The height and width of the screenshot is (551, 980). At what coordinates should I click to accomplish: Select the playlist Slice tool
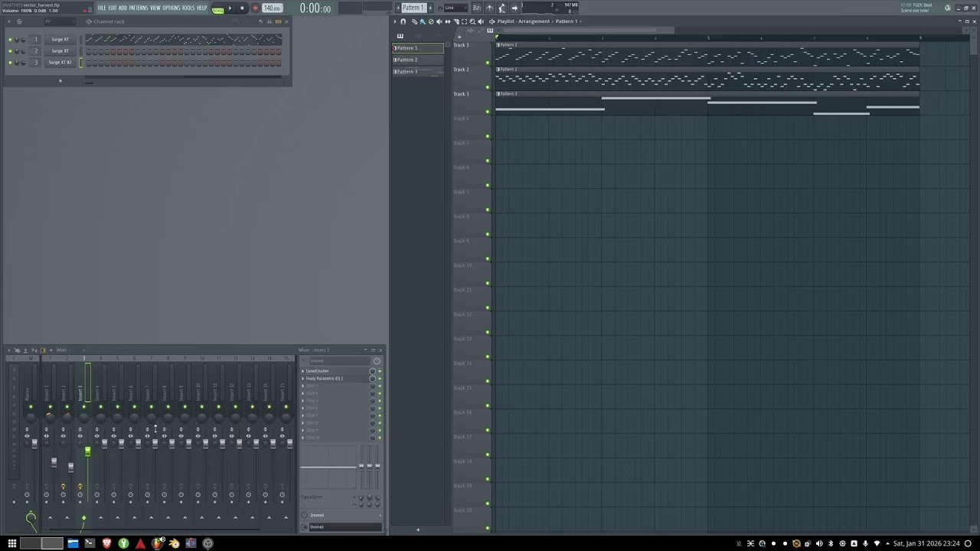pos(456,21)
